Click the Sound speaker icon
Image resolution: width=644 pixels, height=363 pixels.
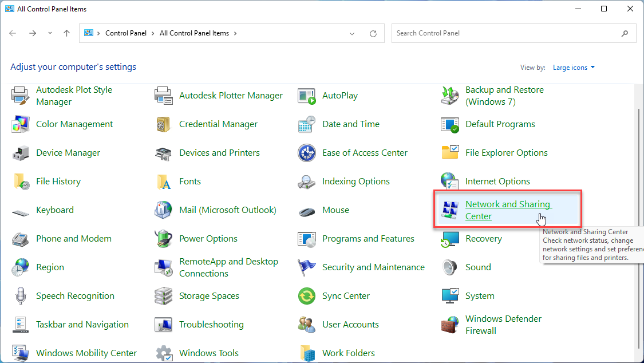click(450, 267)
